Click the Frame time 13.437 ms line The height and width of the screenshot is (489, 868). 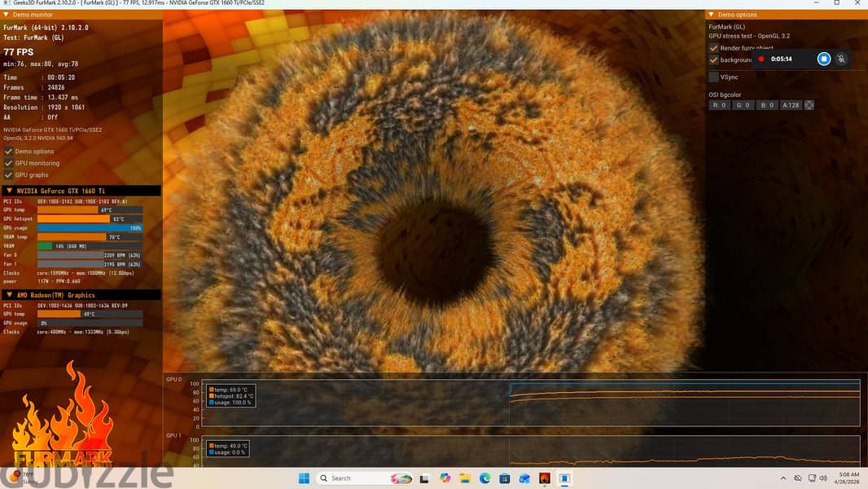41,98
